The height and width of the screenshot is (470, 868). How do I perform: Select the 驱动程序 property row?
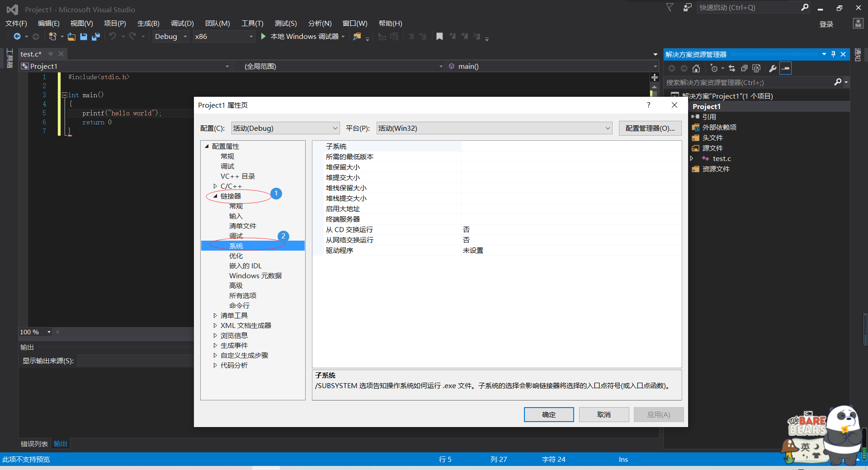tap(497, 250)
